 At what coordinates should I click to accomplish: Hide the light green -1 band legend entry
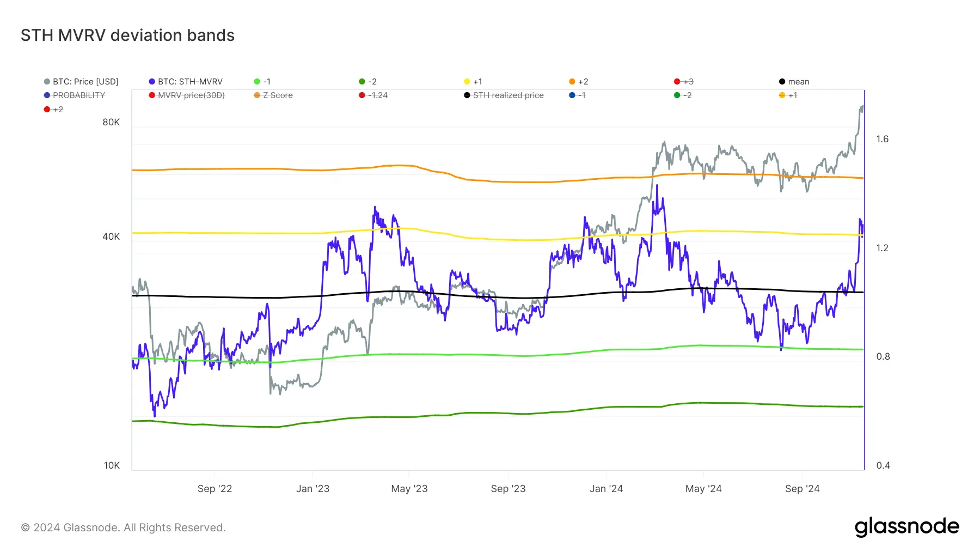262,82
